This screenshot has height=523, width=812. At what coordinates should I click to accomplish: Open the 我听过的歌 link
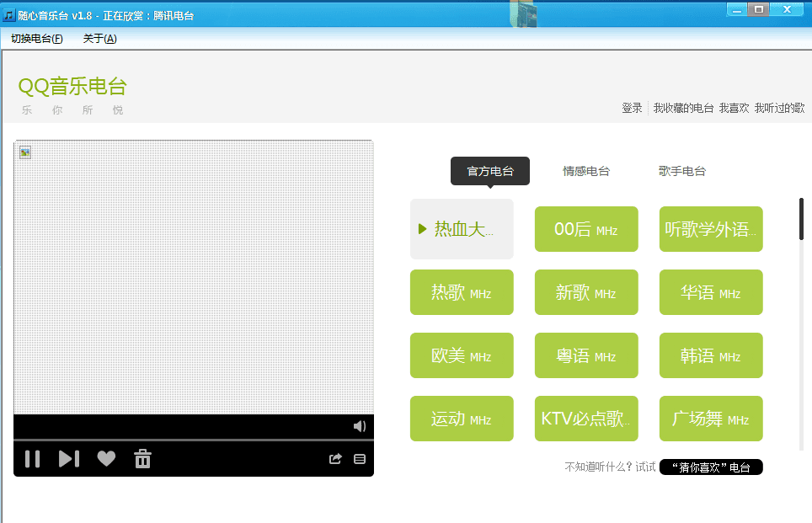click(x=779, y=108)
